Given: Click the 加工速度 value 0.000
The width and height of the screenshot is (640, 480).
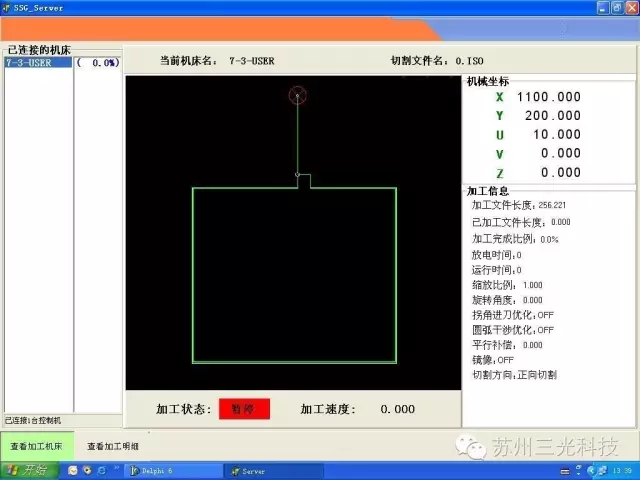Looking at the screenshot, I should (x=397, y=409).
